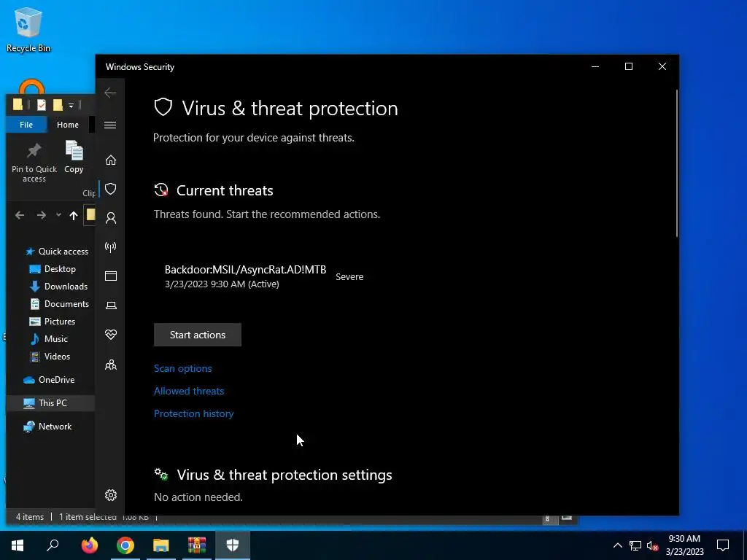Open Allowed threats link
Screen dimensions: 747x560
189,391
